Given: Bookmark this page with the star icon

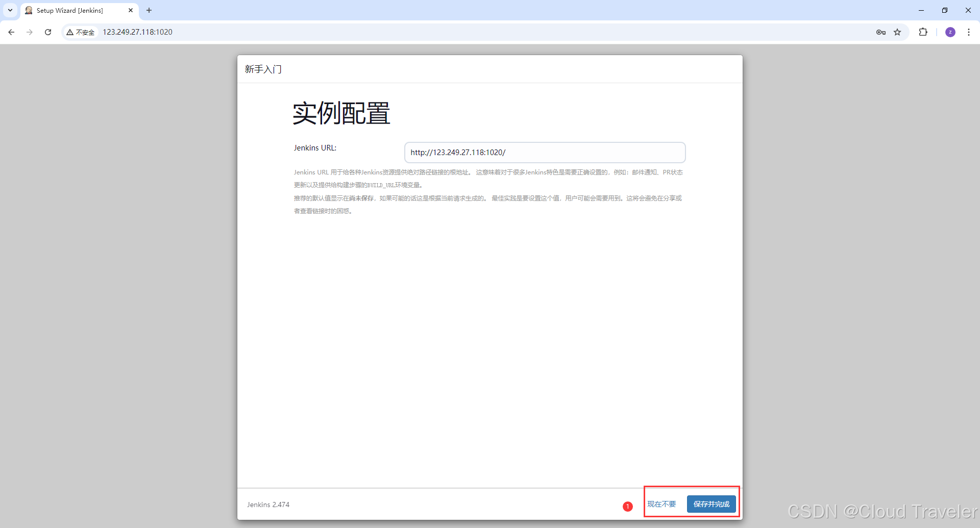Looking at the screenshot, I should point(897,32).
